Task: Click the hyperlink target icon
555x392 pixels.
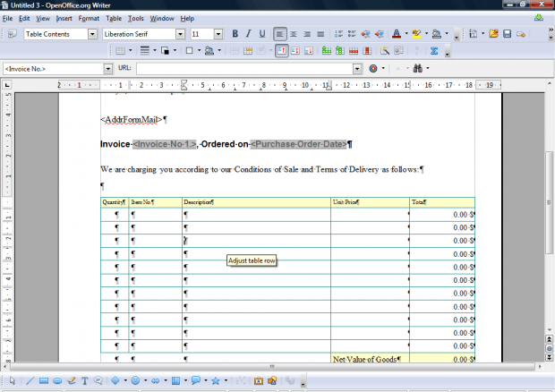Action: [373, 68]
